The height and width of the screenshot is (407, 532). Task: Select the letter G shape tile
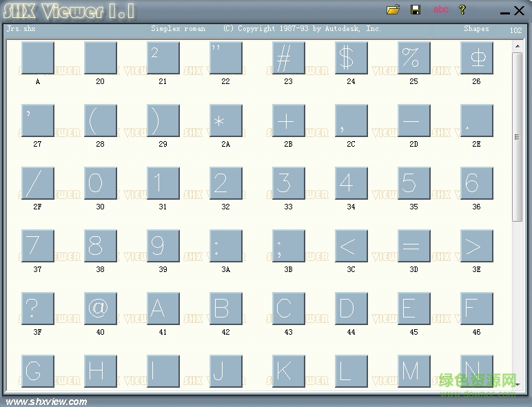coord(38,371)
